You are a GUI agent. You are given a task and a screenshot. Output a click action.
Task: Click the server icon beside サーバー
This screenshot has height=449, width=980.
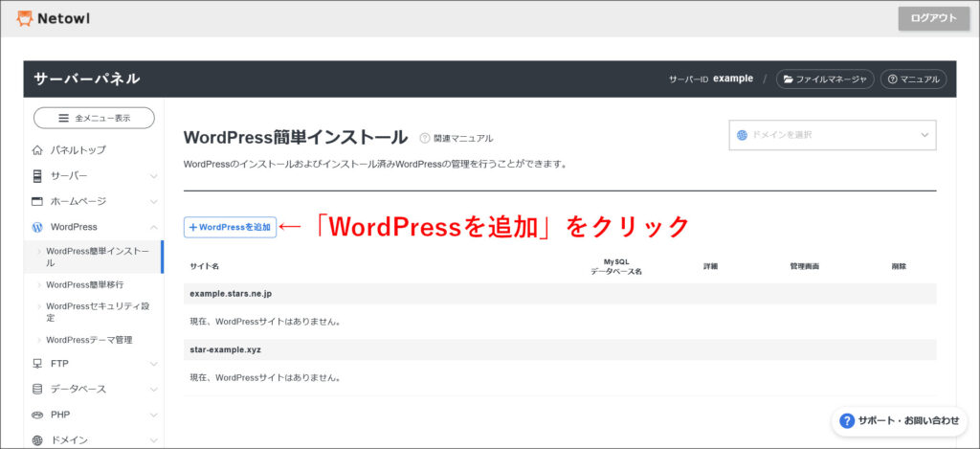(37, 176)
